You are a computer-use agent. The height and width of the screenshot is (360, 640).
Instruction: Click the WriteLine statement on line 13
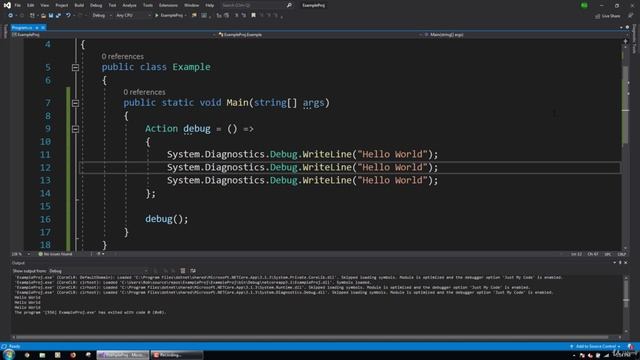coord(302,180)
